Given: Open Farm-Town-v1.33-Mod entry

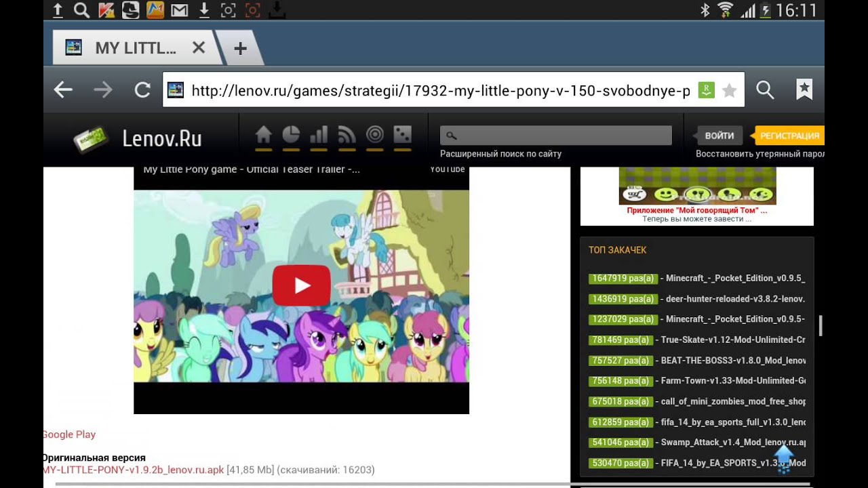Looking at the screenshot, I should point(697,381).
